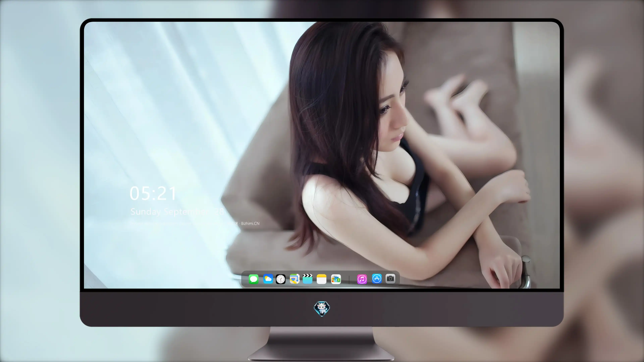This screenshot has height=362, width=644.
Task: Open the Clock app in the dock
Action: point(281,279)
